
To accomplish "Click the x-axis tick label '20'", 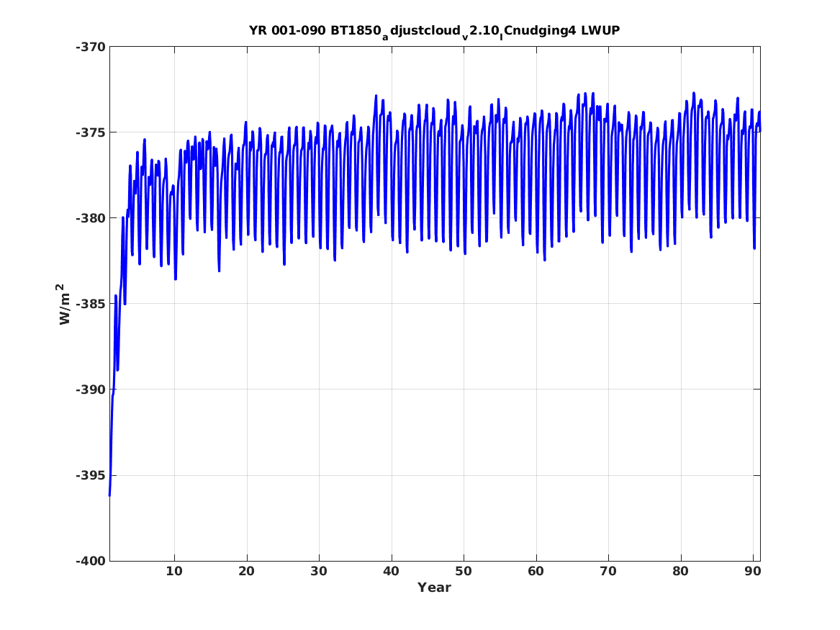I will tap(246, 571).
